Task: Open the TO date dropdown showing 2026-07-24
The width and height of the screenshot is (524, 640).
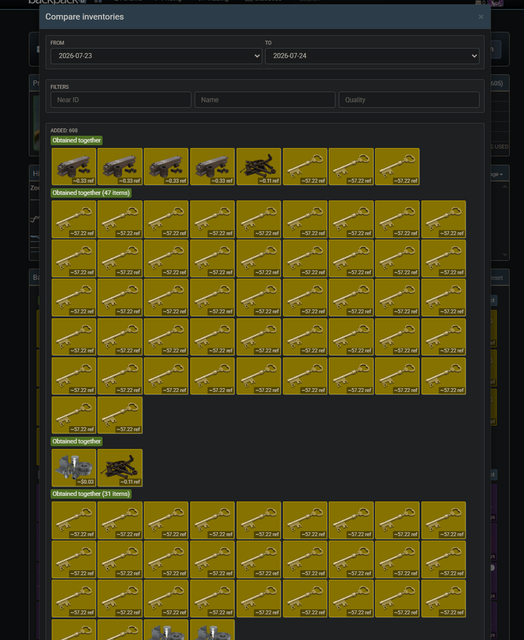Action: (x=372, y=56)
